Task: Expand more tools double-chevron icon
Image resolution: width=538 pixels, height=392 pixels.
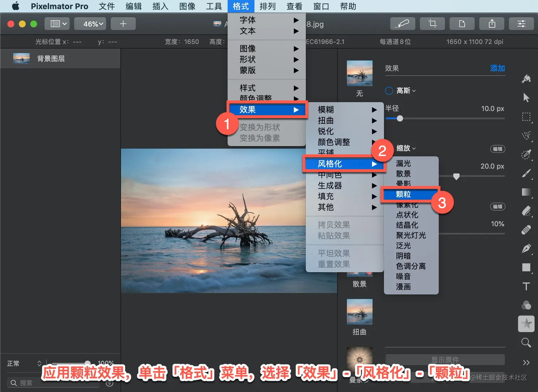Action: pyautogui.click(x=526, y=362)
